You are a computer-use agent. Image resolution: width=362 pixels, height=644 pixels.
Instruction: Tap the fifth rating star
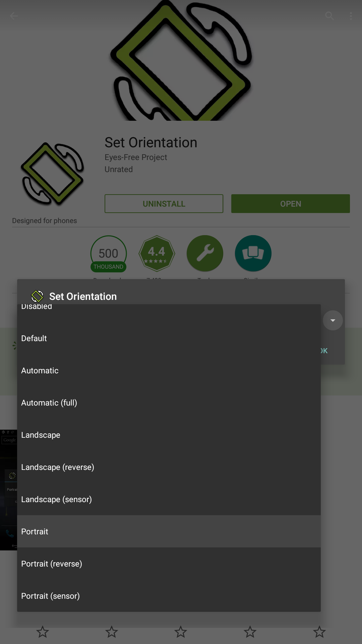[x=319, y=632]
